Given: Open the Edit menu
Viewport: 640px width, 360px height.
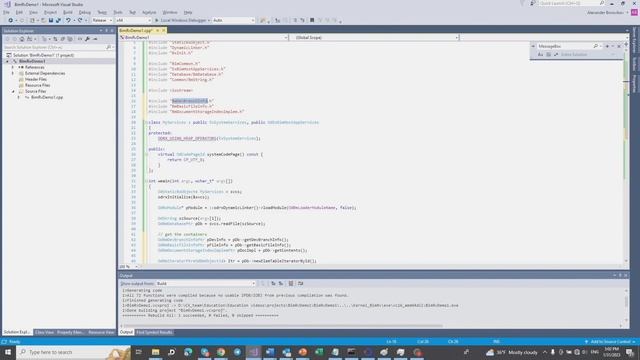Looking at the screenshot, I should 19,12.
